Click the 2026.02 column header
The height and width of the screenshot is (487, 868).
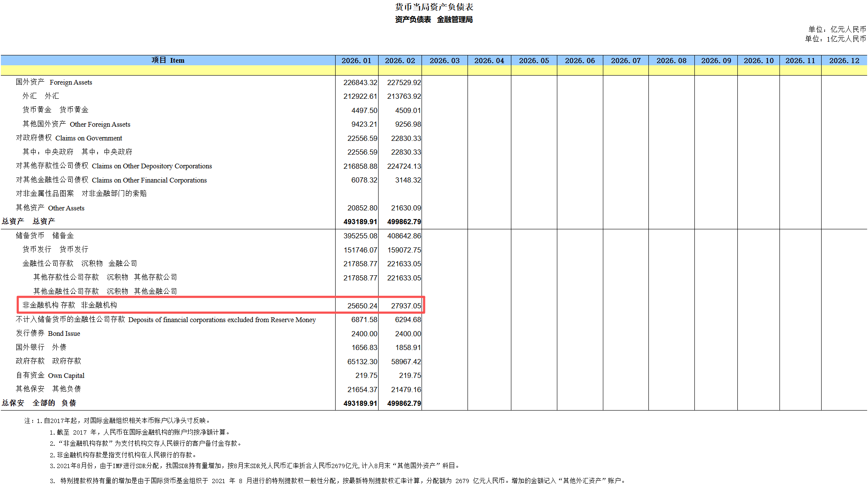tap(400, 61)
